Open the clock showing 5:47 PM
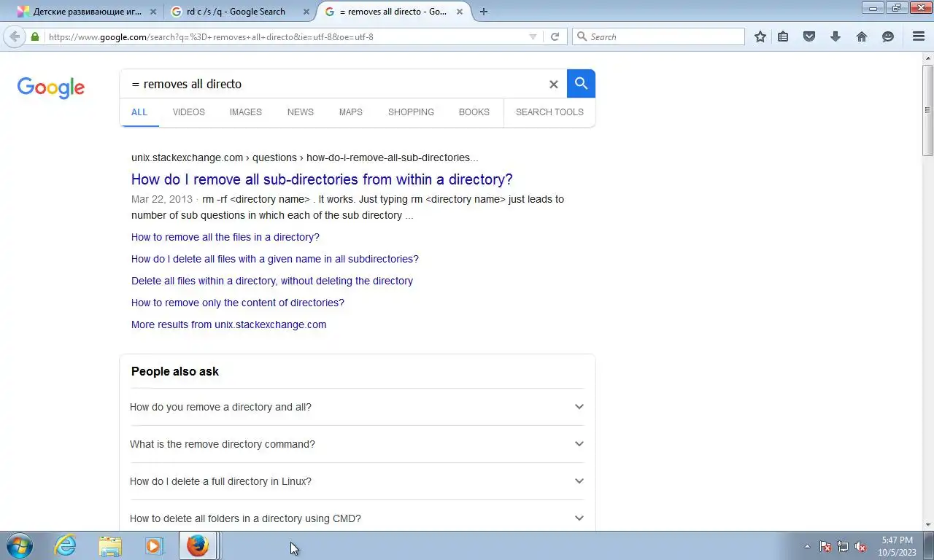The width and height of the screenshot is (934, 560). click(x=897, y=546)
